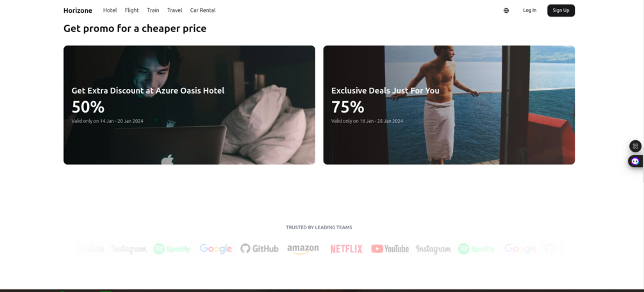Click the Log In link
This screenshot has width=644, height=292.
[529, 10]
